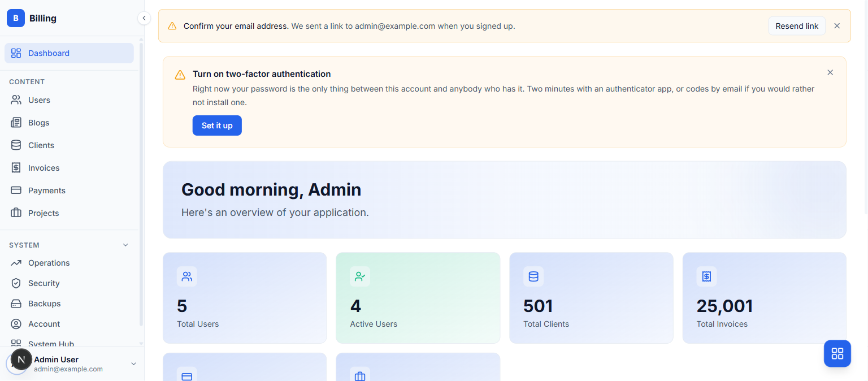The width and height of the screenshot is (868, 381).
Task: Dismiss the email confirmation banner
Action: (x=837, y=26)
